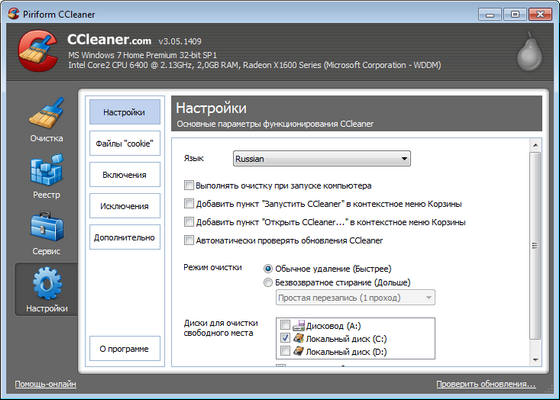Click the settings scrollbar down arrow

tap(535, 360)
